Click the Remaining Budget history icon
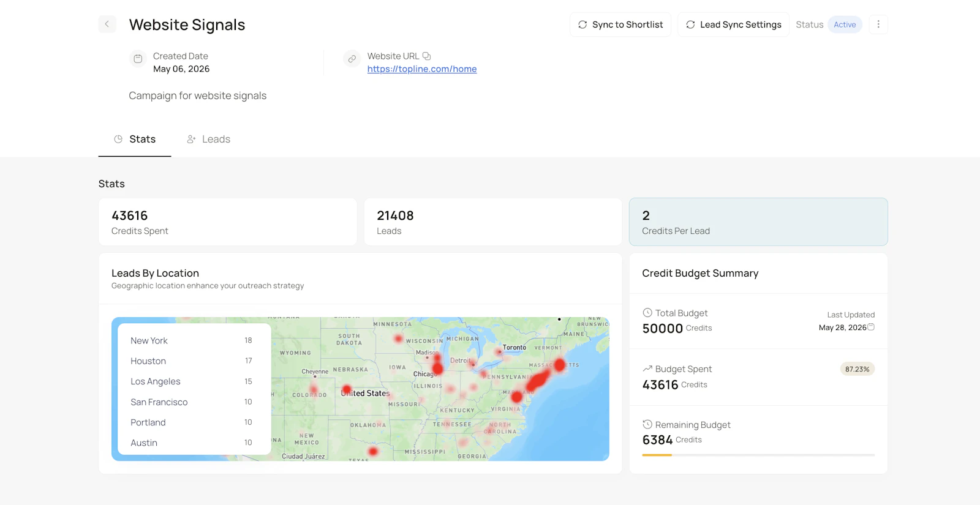The height and width of the screenshot is (505, 980). pyautogui.click(x=647, y=424)
